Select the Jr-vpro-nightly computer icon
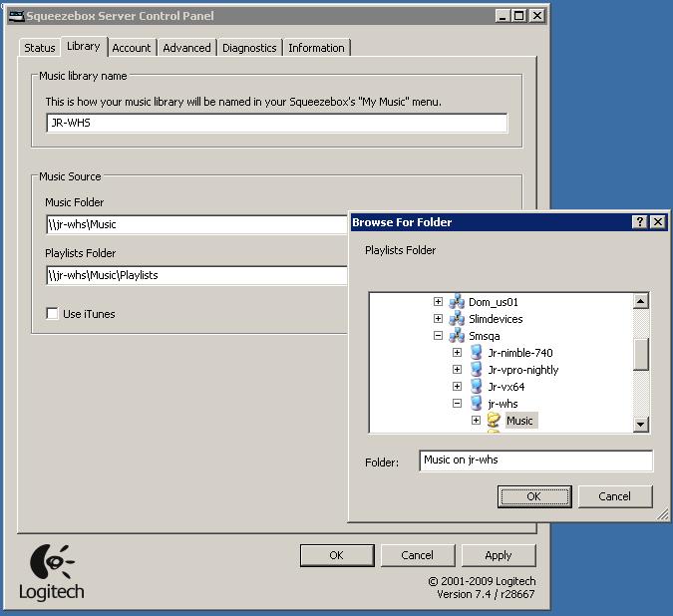 point(476,370)
